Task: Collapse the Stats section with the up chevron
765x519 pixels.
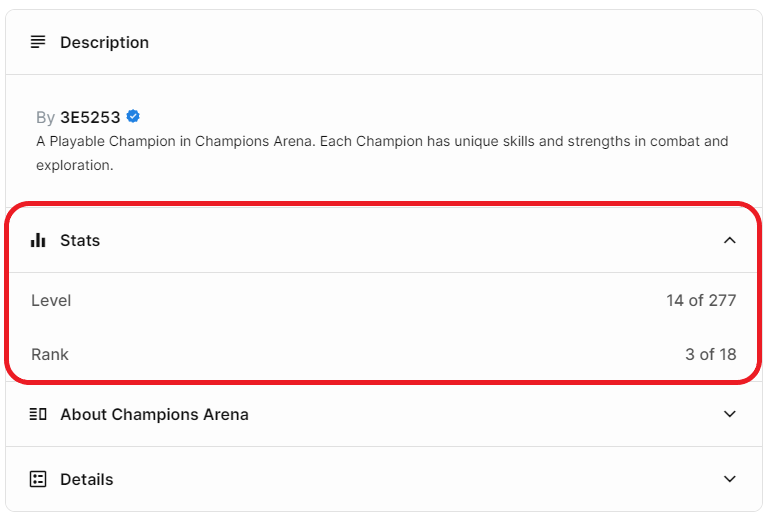Action: point(729,240)
